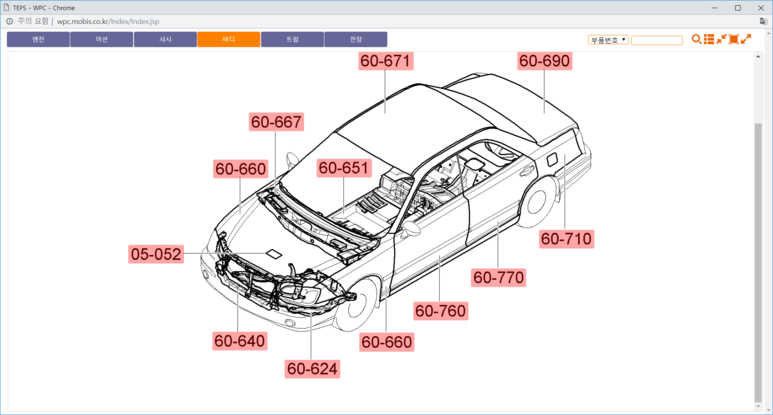773x415 pixels.
Task: Click the wpc.mobis.co.kr address bar URL
Action: pos(108,22)
